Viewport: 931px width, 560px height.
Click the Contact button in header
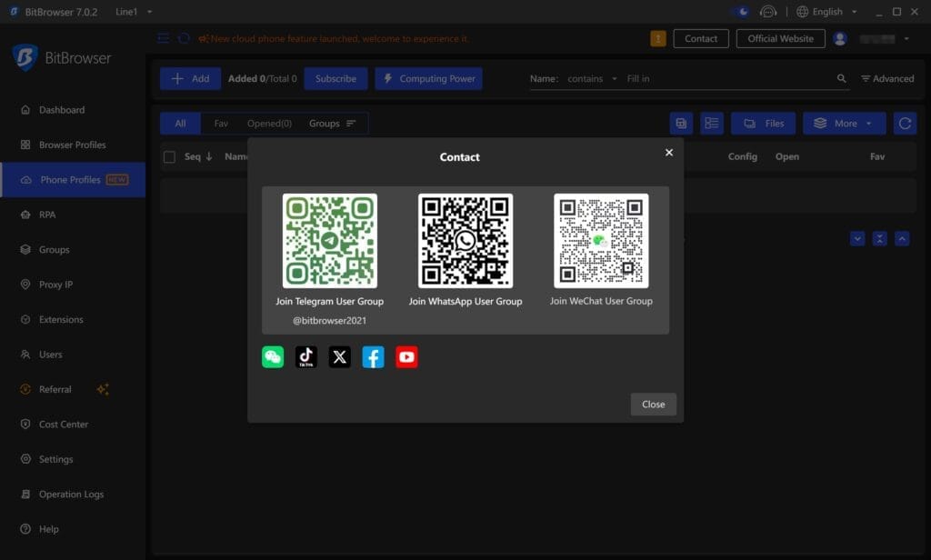[x=701, y=38]
